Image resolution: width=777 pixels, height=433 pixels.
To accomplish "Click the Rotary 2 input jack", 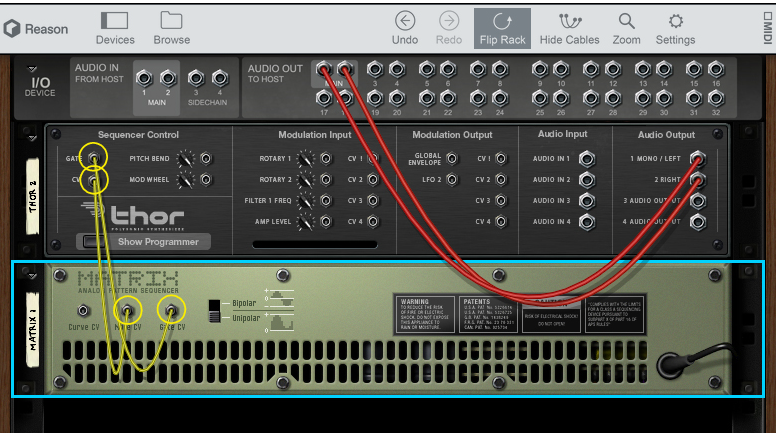I will pos(326,179).
